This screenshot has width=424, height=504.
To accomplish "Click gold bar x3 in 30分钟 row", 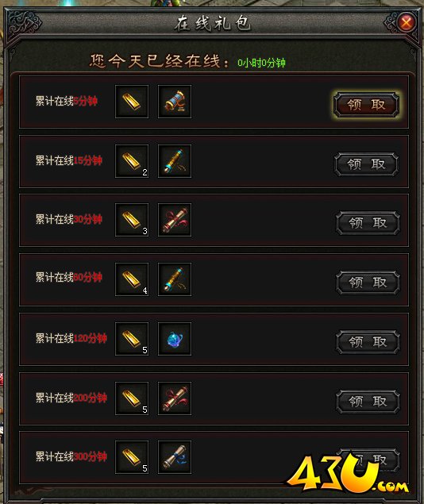I will pos(132,220).
